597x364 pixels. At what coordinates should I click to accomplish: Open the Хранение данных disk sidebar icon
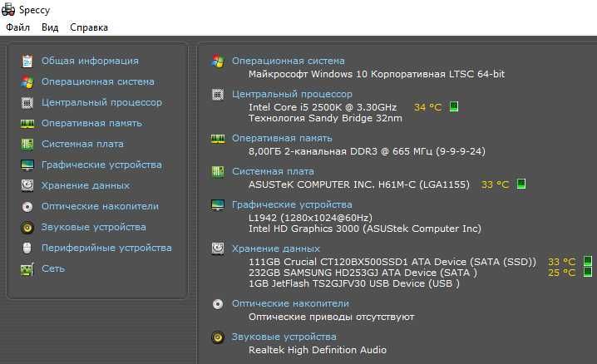pos(27,185)
